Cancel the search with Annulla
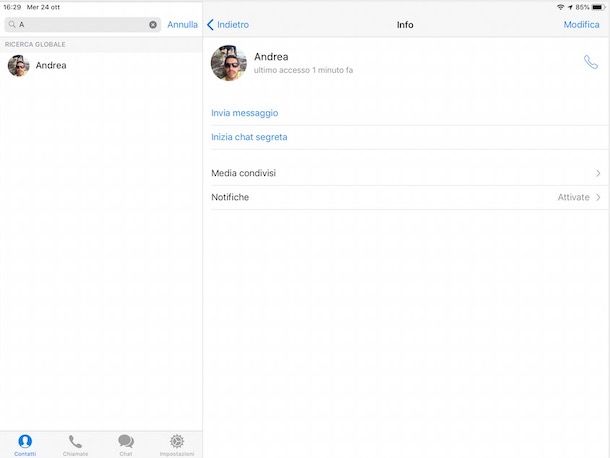610x458 pixels. click(x=182, y=25)
